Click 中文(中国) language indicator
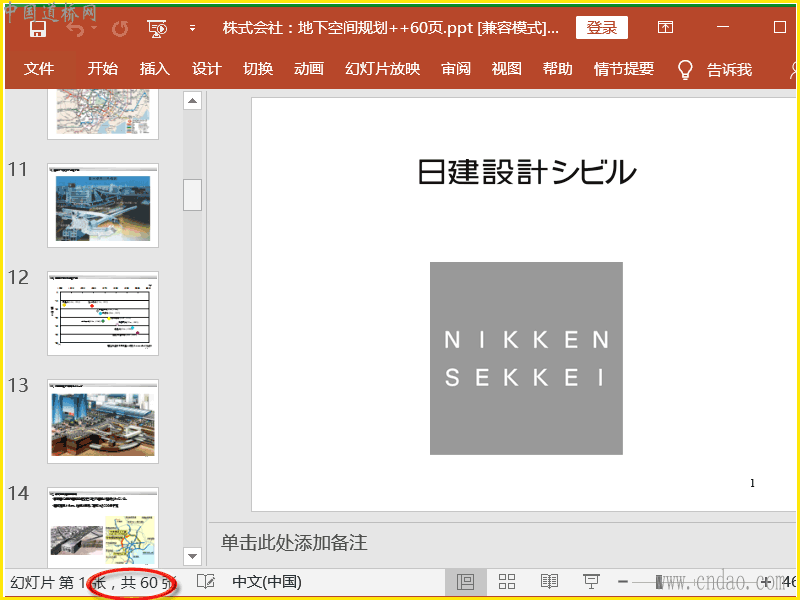 (266, 582)
